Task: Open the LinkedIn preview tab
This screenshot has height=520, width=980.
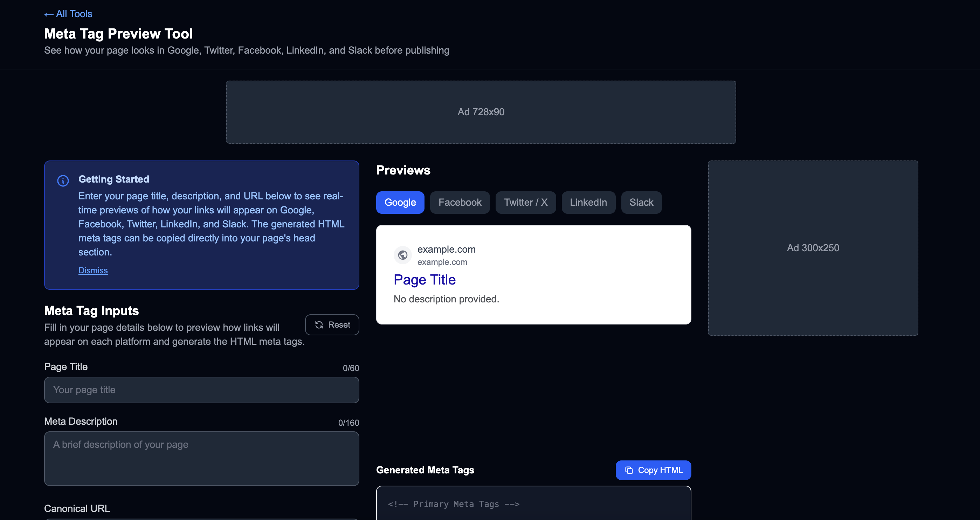Action: [x=588, y=202]
